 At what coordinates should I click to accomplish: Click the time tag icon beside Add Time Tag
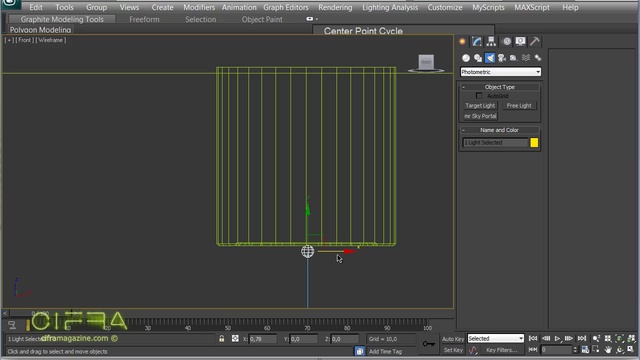tap(360, 351)
